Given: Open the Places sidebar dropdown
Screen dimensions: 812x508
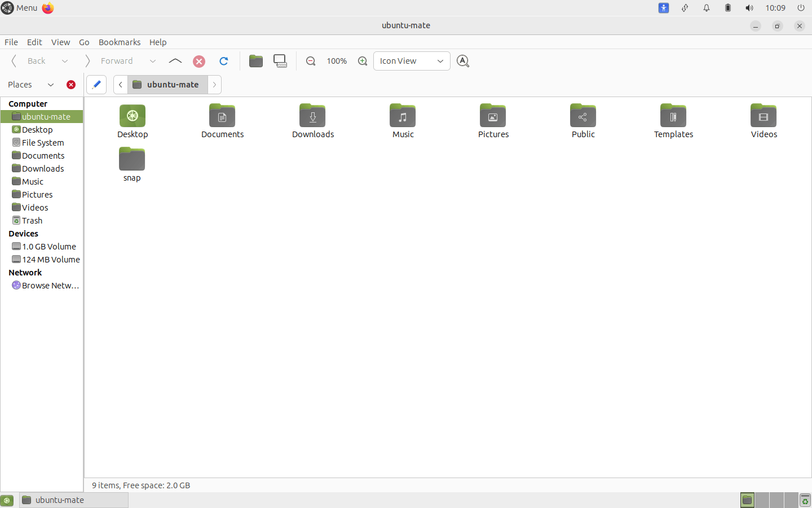Looking at the screenshot, I should pos(50,84).
